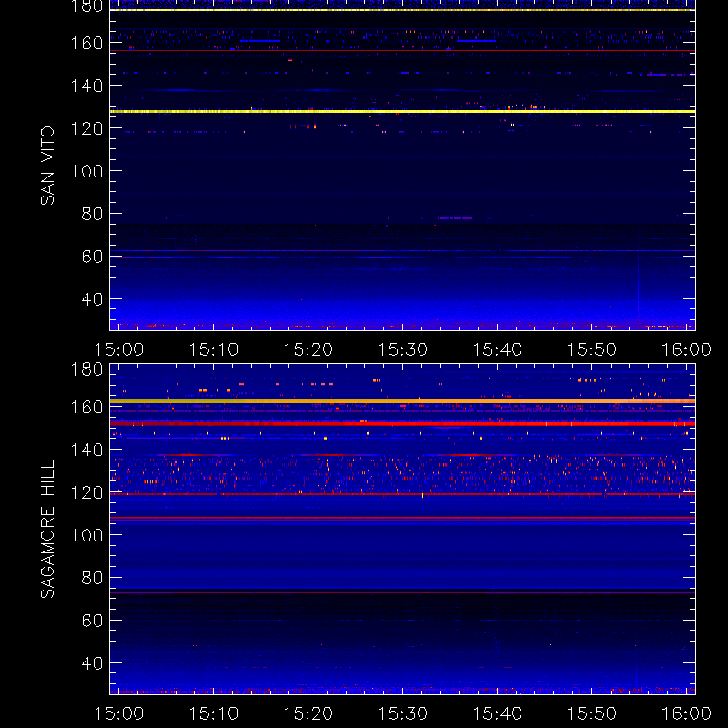Click 15:10 label under Sagamore Hill plot
Viewport: 728px width, 728px height.
[x=214, y=713]
